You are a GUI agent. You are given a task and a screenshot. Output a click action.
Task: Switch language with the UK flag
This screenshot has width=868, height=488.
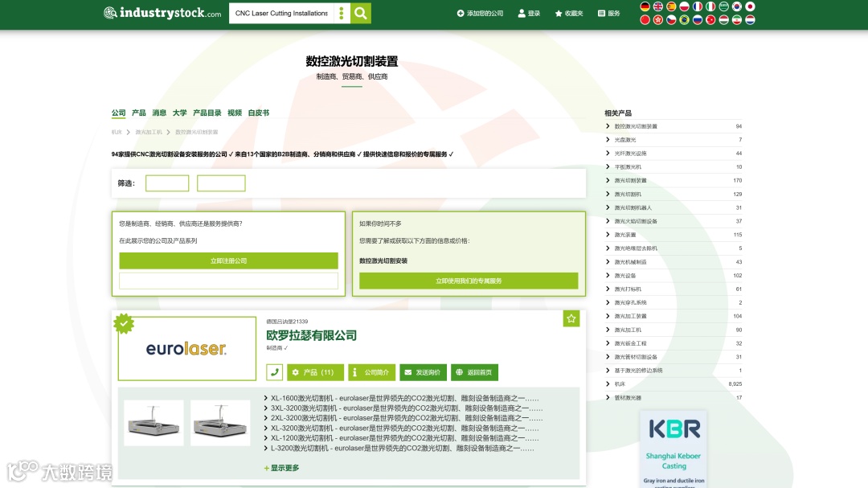[658, 6]
